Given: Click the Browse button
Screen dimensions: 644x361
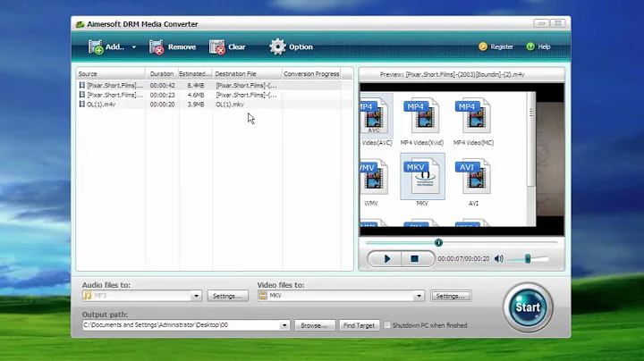Looking at the screenshot, I should click(x=315, y=325).
